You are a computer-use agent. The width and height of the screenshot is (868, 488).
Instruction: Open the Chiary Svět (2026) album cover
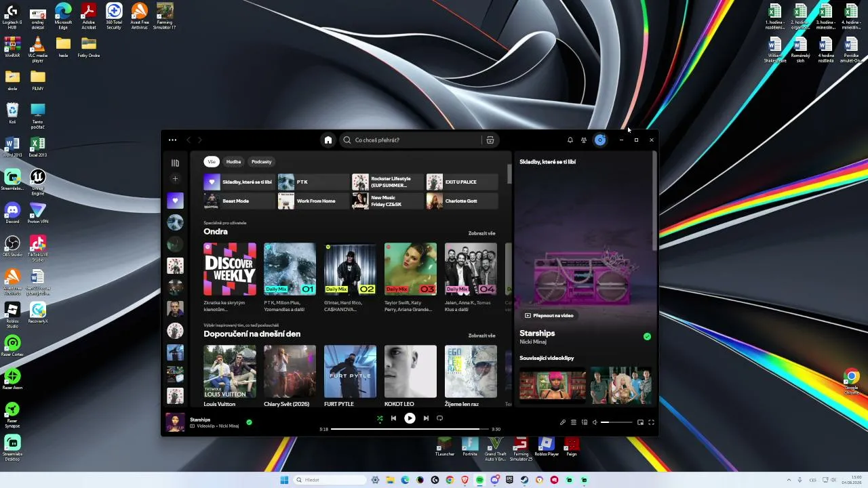(290, 371)
